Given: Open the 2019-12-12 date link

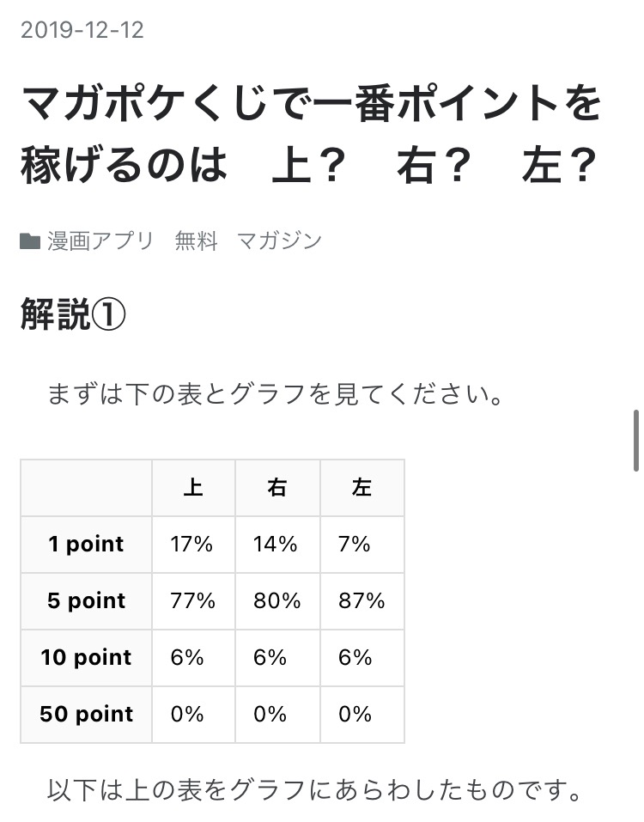Looking at the screenshot, I should click(82, 31).
